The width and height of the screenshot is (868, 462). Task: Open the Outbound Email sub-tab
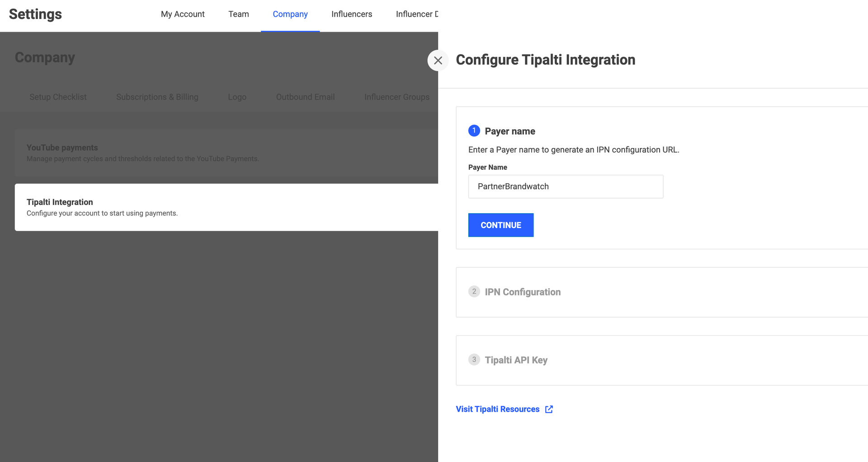pyautogui.click(x=305, y=97)
